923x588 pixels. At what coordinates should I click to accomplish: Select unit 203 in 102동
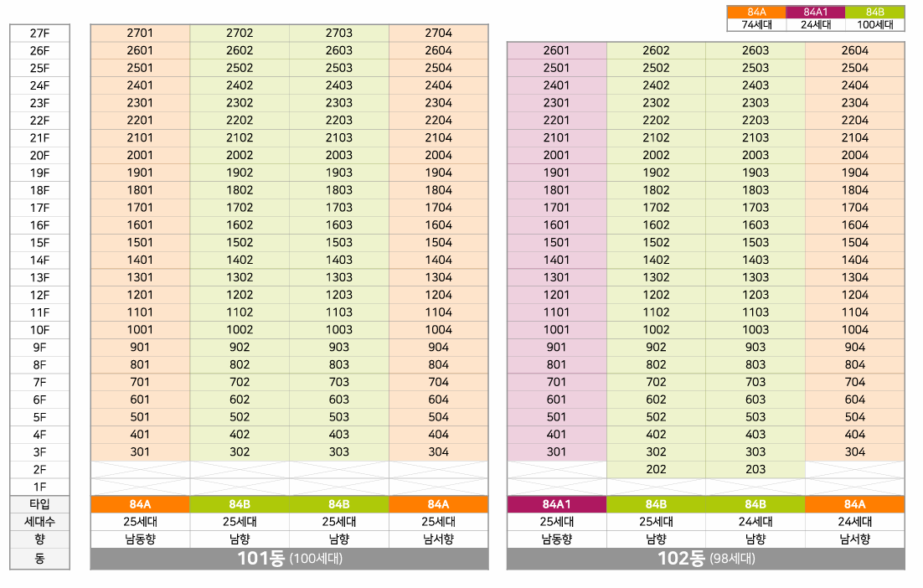point(755,470)
